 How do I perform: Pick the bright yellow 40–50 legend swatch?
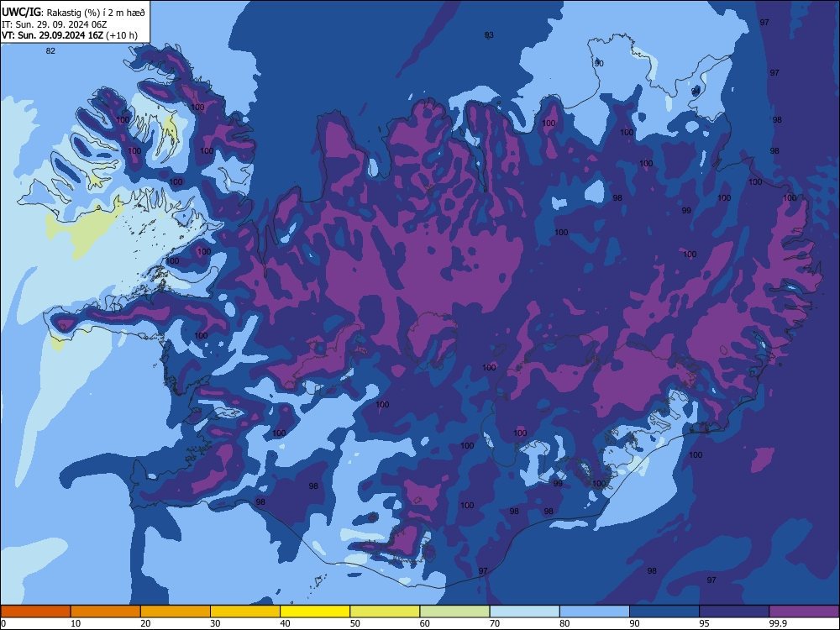(x=315, y=612)
